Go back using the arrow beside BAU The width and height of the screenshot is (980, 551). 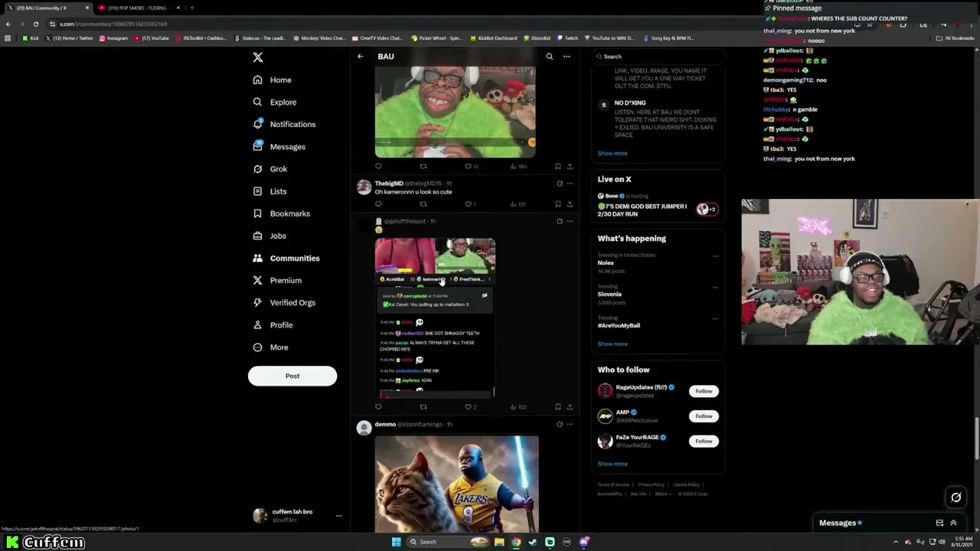360,57
